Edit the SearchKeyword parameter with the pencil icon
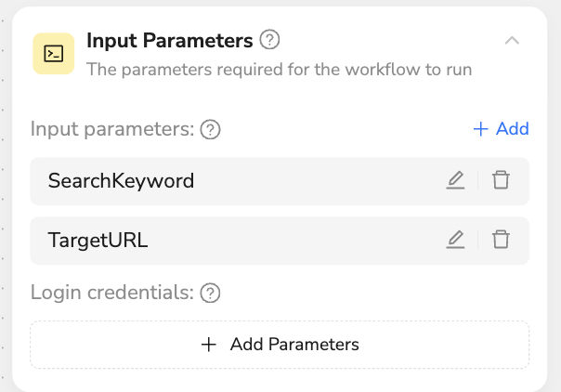Screen dimensions: 561x392 [x=455, y=180]
